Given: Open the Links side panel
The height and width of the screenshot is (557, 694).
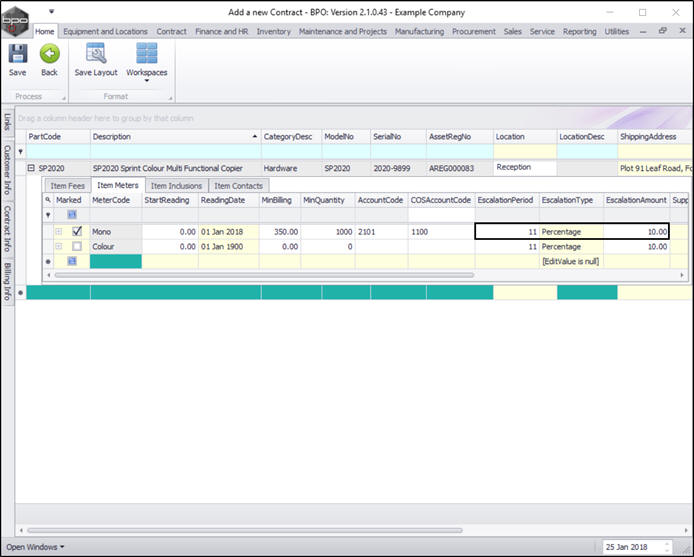Looking at the screenshot, I should click(x=8, y=122).
